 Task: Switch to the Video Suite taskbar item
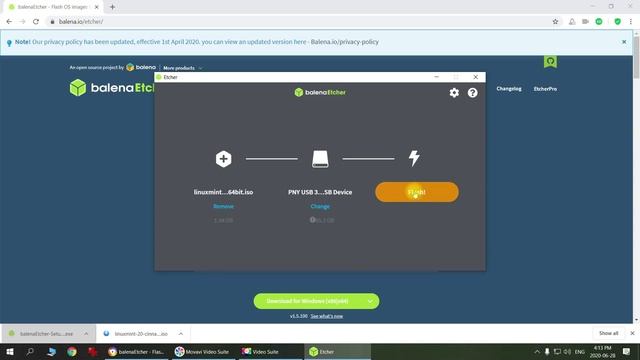coord(269,351)
